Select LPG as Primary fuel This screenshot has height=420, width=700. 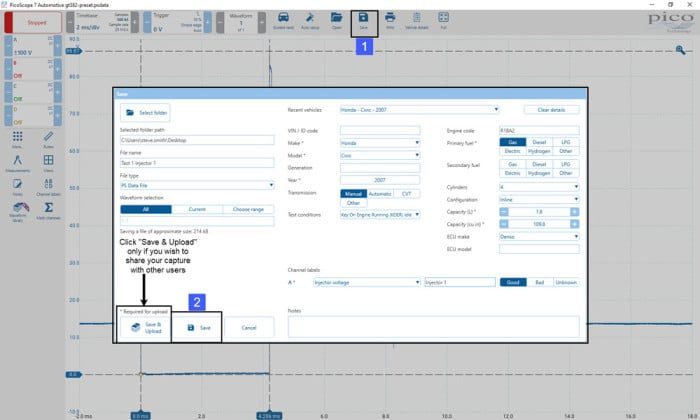tap(566, 142)
